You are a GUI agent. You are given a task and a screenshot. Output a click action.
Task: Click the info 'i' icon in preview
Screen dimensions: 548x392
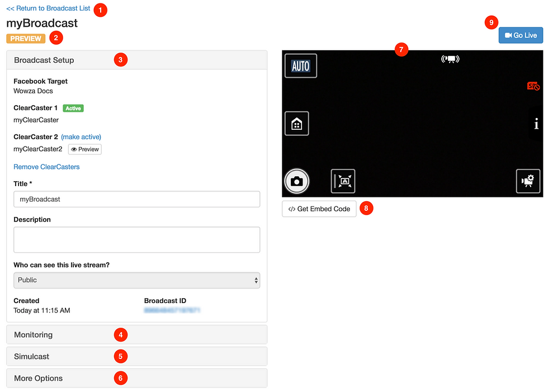pos(536,124)
